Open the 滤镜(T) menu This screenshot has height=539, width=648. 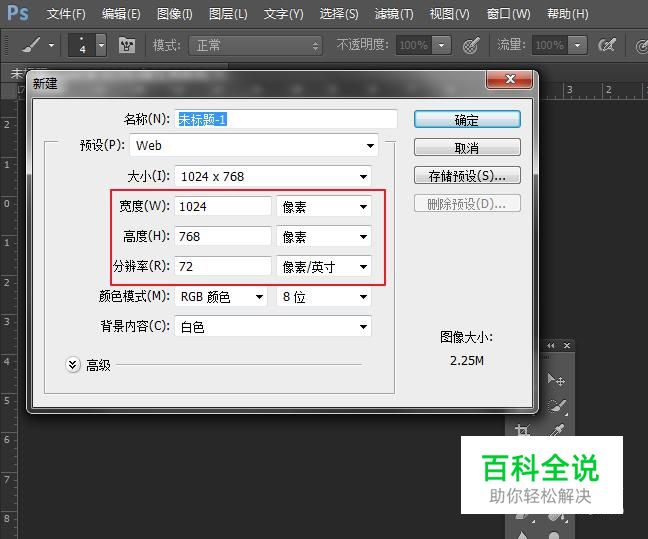pyautogui.click(x=394, y=14)
